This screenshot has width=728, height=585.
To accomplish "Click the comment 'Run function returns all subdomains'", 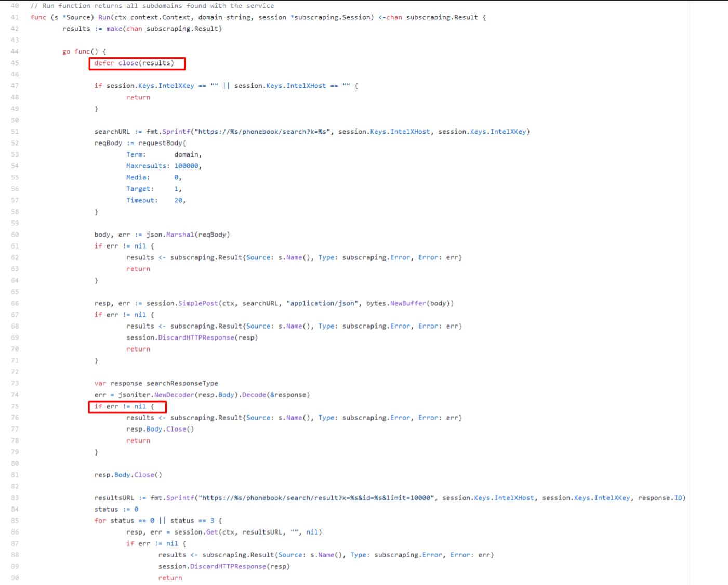I will [x=152, y=6].
